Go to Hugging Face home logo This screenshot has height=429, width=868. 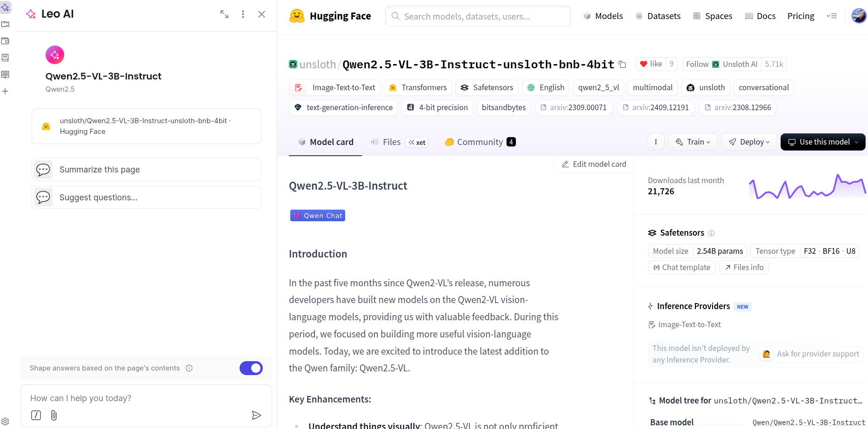click(330, 16)
